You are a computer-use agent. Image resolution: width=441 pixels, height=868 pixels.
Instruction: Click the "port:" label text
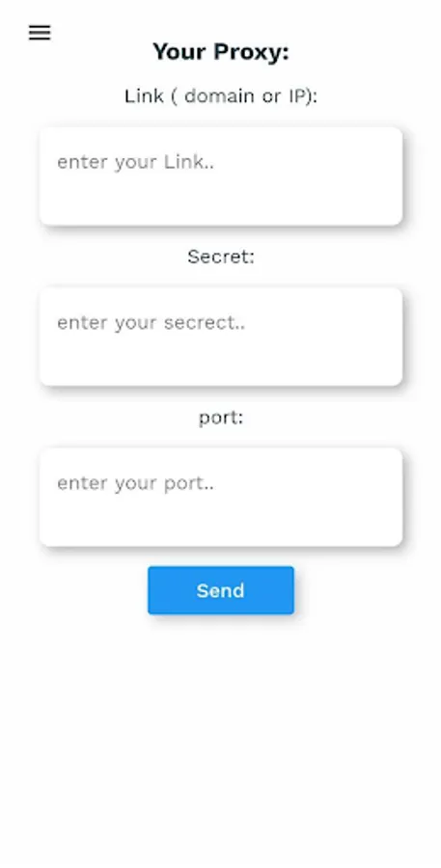coord(221,418)
